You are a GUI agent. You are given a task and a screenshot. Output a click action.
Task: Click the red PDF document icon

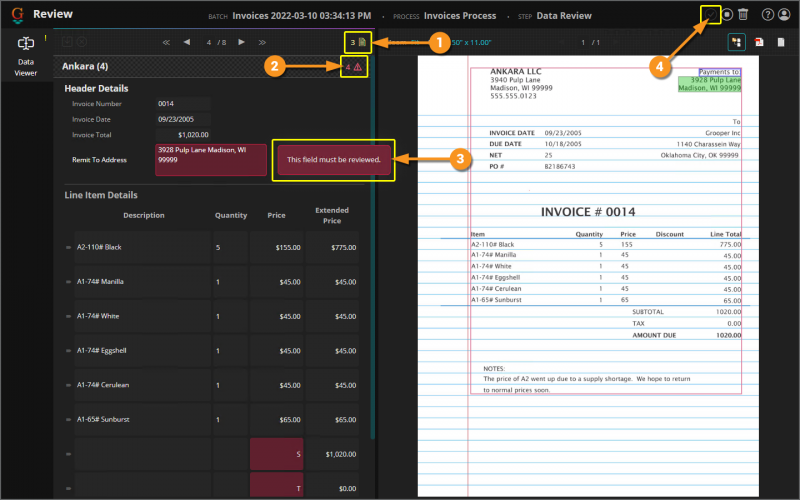[760, 42]
